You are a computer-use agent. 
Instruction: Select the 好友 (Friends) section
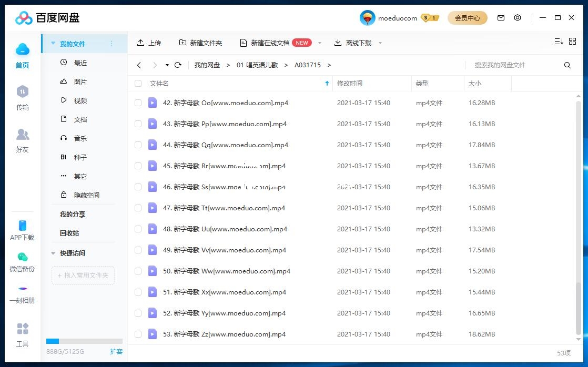pos(22,141)
